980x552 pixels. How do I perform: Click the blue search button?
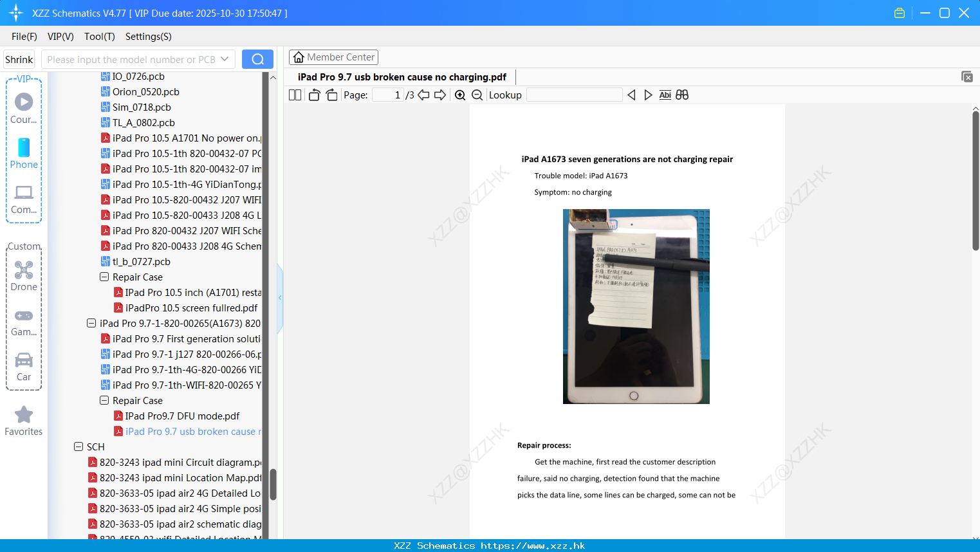point(257,59)
